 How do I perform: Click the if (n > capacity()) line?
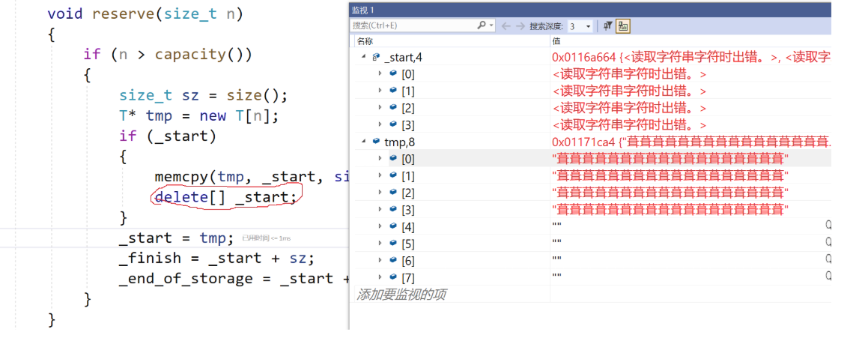[168, 54]
